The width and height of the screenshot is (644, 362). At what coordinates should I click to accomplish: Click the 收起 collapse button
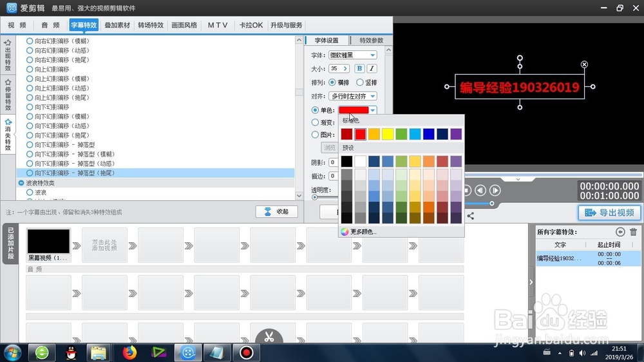pos(276,212)
